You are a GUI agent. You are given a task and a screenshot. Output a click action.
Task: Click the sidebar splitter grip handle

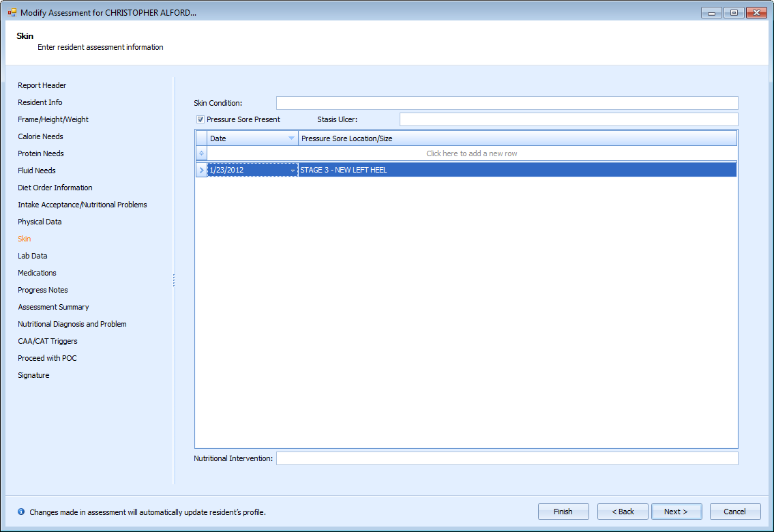pyautogui.click(x=174, y=280)
